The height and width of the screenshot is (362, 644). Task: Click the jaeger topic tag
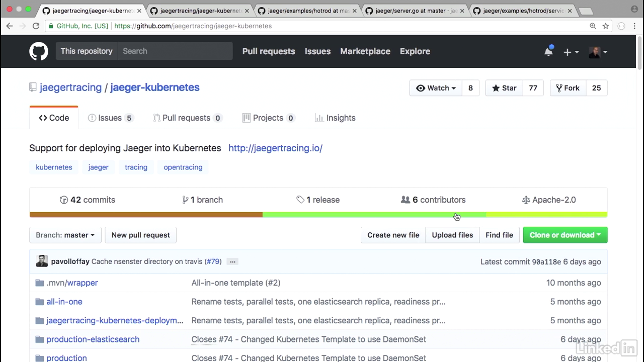(98, 167)
